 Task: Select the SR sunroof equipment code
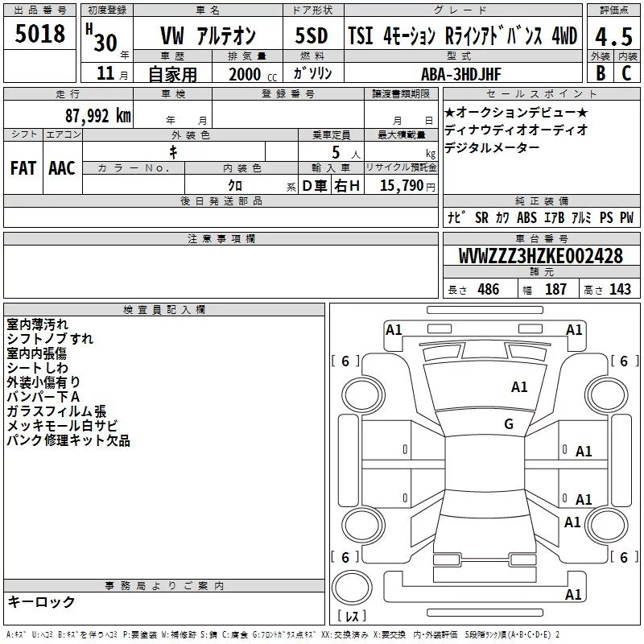[481, 217]
